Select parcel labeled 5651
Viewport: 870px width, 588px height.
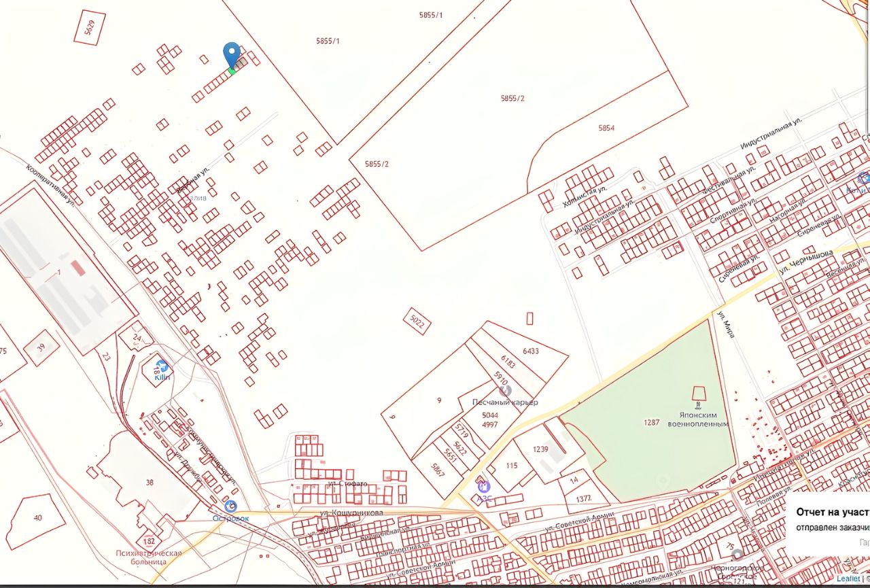tap(449, 455)
